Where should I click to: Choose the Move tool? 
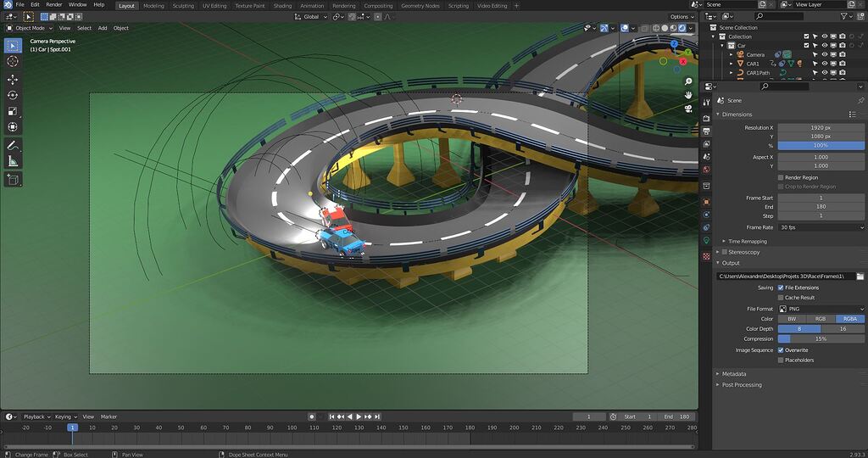tap(13, 80)
